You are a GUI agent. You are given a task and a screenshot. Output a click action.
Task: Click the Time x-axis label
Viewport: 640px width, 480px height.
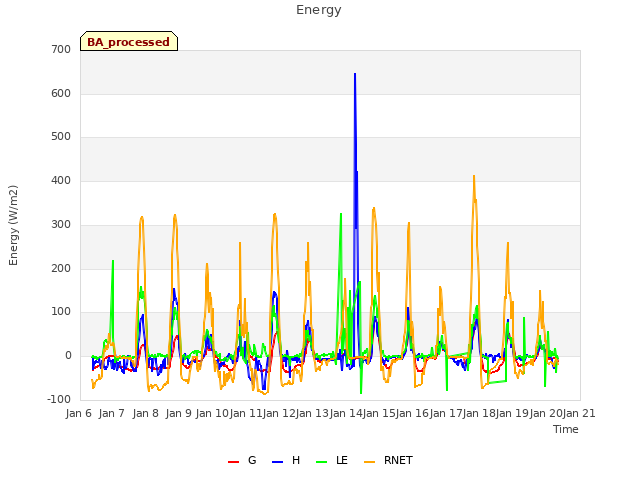click(566, 429)
